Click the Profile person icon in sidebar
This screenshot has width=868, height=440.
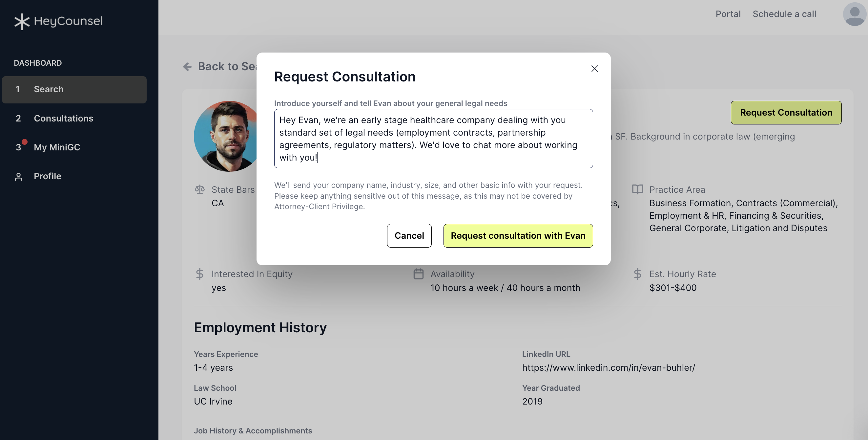pyautogui.click(x=18, y=177)
